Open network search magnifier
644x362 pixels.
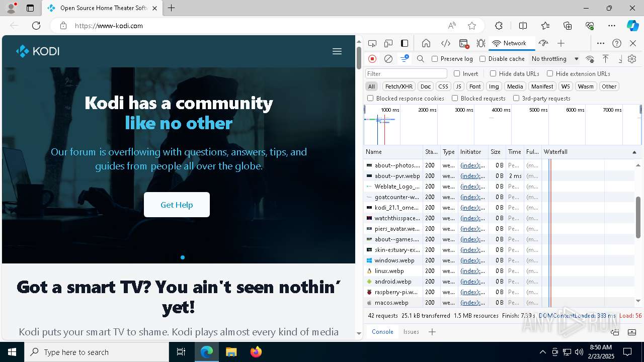(421, 59)
